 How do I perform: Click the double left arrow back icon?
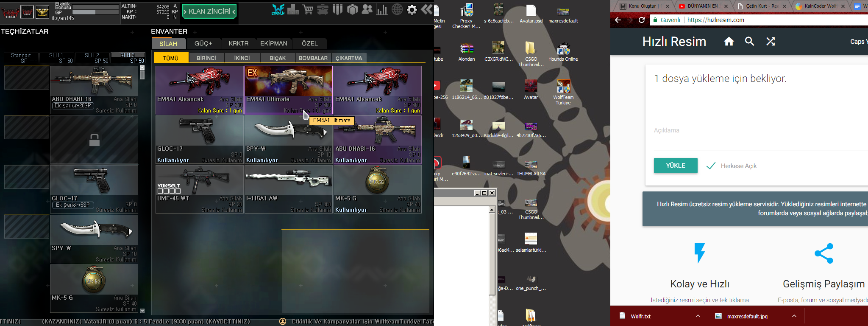pyautogui.click(x=427, y=9)
